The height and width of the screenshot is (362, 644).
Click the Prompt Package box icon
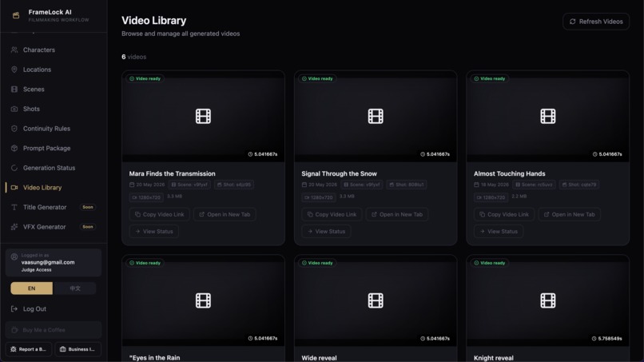tap(14, 148)
